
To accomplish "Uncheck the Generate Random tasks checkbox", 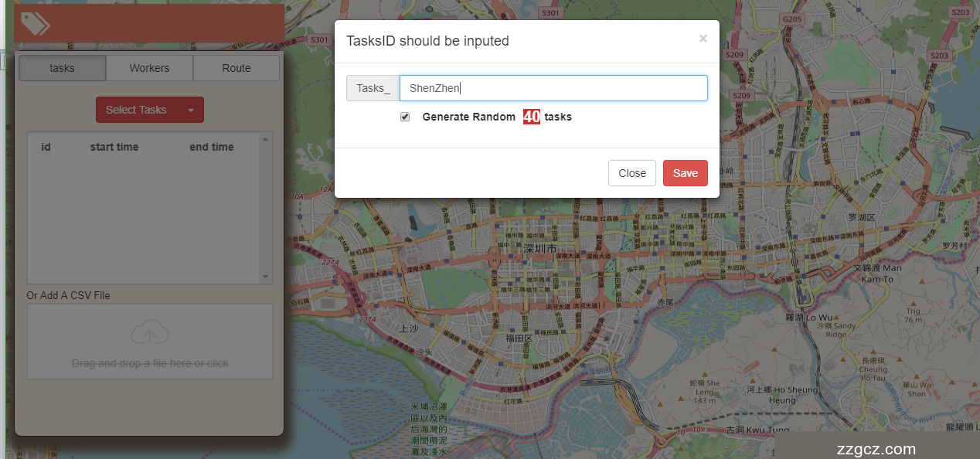I will click(x=405, y=117).
